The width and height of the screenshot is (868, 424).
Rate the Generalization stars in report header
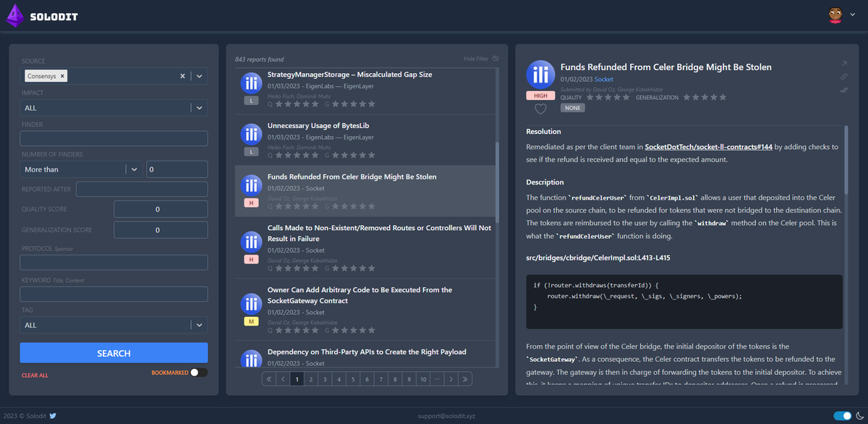point(705,97)
